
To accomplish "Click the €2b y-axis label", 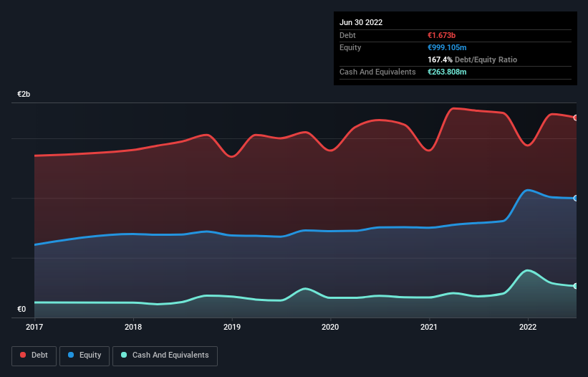I will tap(24, 94).
